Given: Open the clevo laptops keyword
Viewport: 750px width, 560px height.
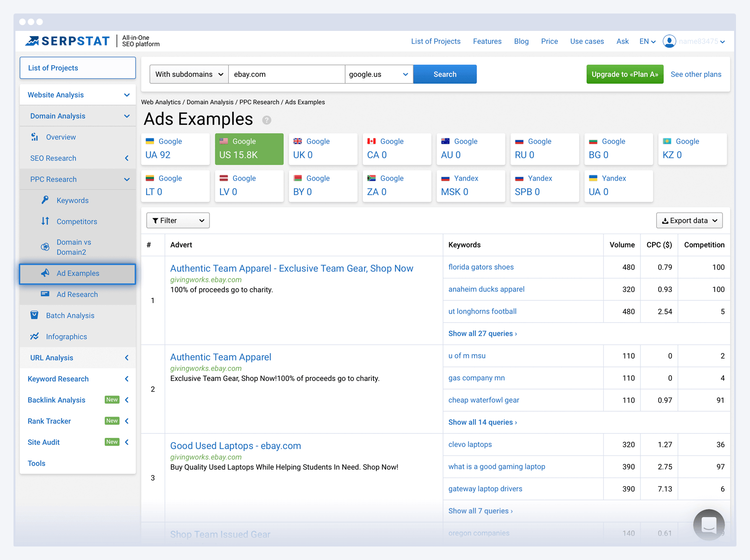Looking at the screenshot, I should pos(470,445).
